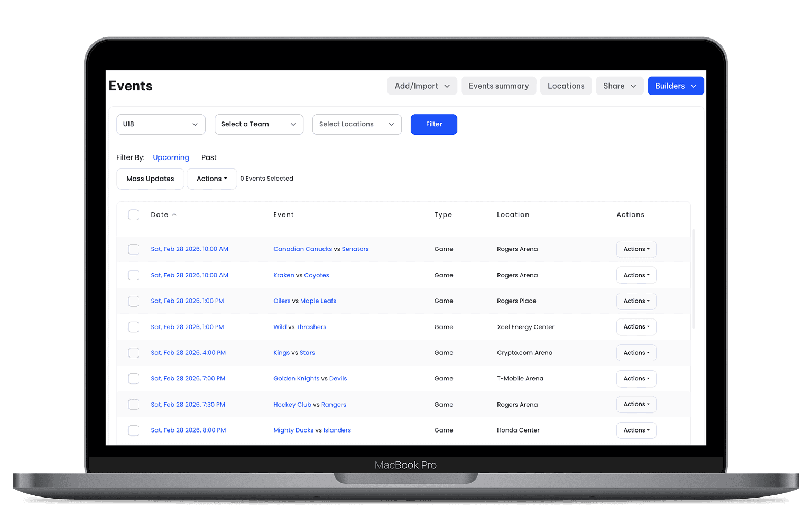The height and width of the screenshot is (516, 812).
Task: Open Actions for Golden Knights vs Devils game
Action: click(636, 379)
